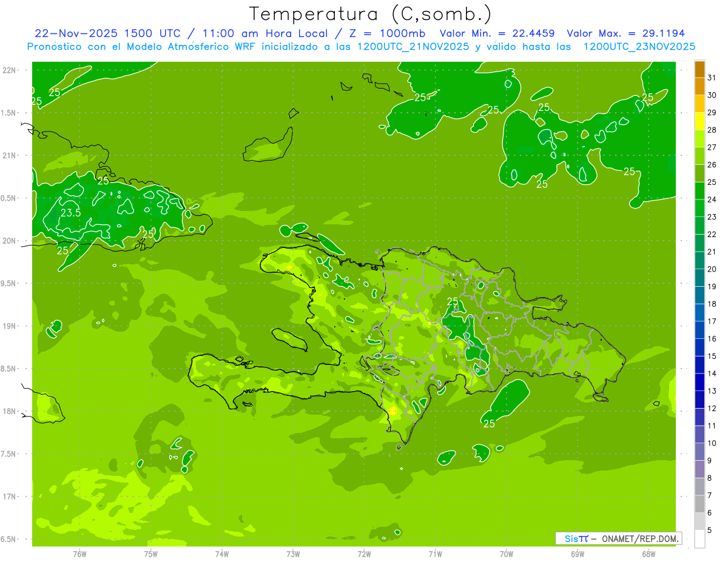Click the "73W" longitude axis label
The image size is (728, 562).
tap(293, 554)
